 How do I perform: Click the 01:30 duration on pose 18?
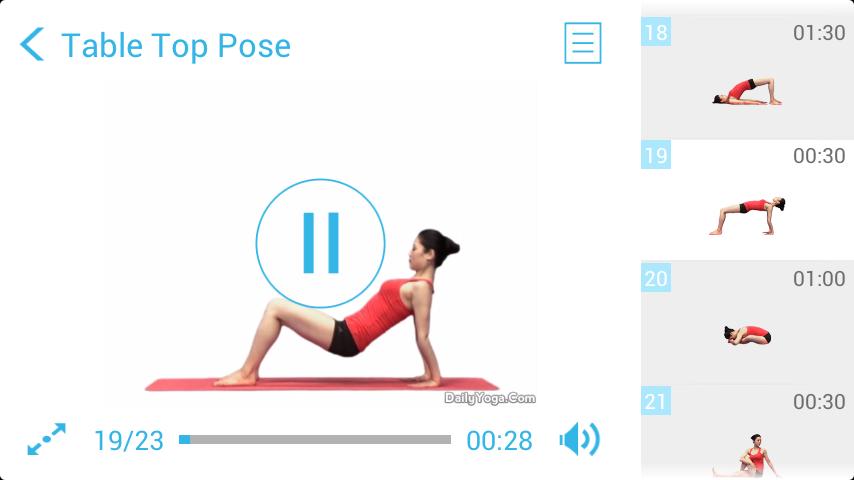(x=819, y=33)
